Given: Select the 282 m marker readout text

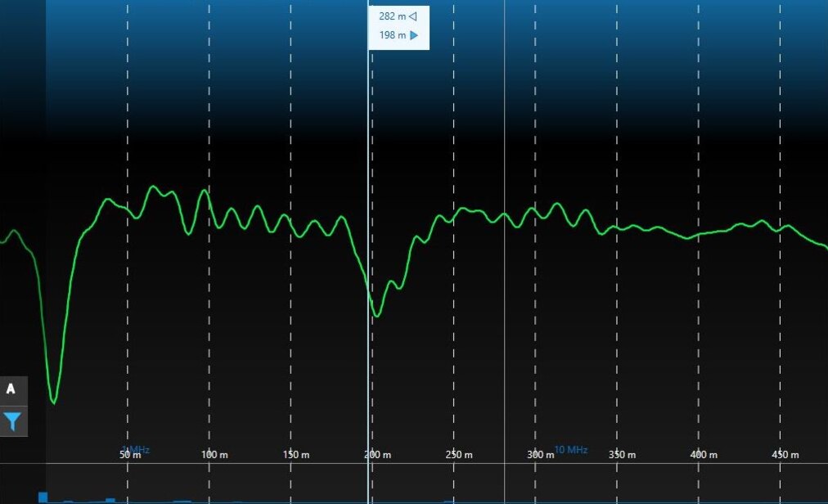Looking at the screenshot, I should [392, 16].
